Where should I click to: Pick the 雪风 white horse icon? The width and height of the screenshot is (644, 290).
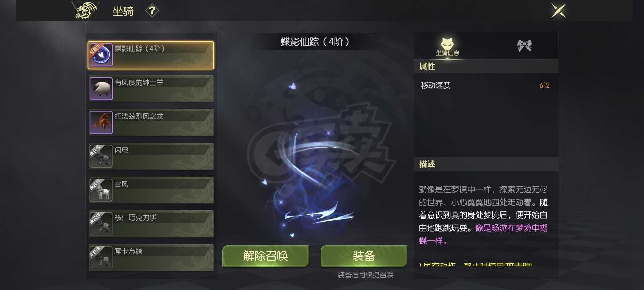(x=101, y=190)
